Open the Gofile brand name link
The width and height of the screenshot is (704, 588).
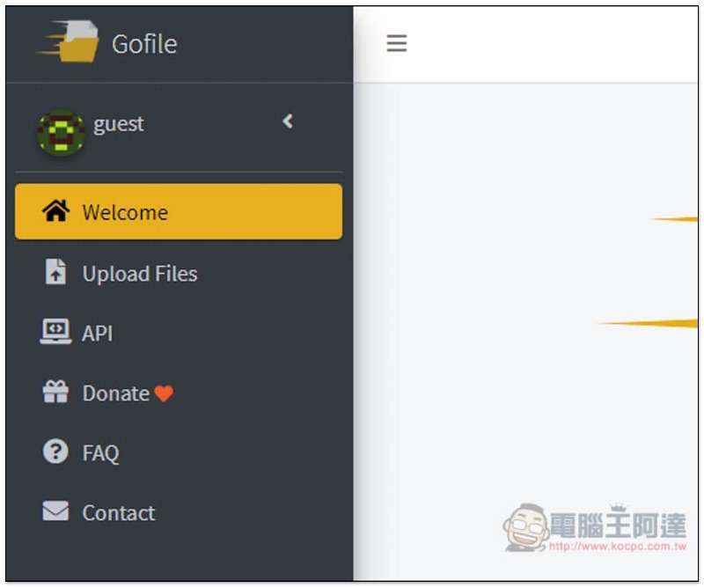[x=144, y=44]
